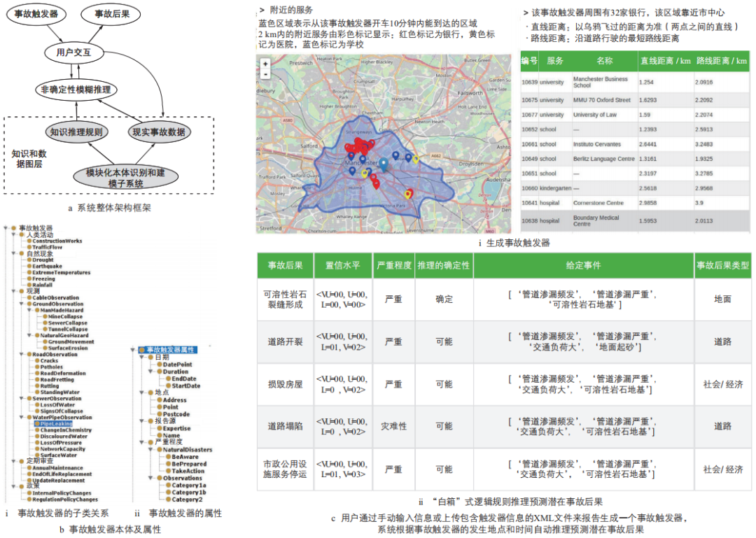The height and width of the screenshot is (538, 756).
Task: Click the class icon beside ConstructionWorks
Action: pyautogui.click(x=29, y=241)
